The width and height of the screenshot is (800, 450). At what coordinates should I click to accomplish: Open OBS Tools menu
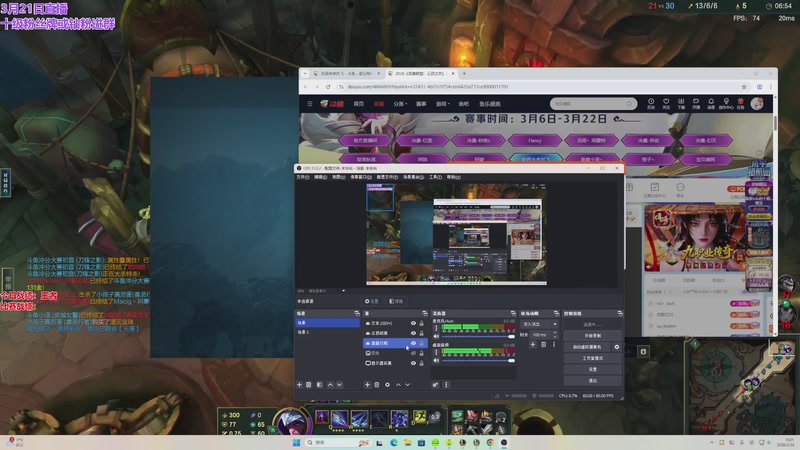pos(435,177)
